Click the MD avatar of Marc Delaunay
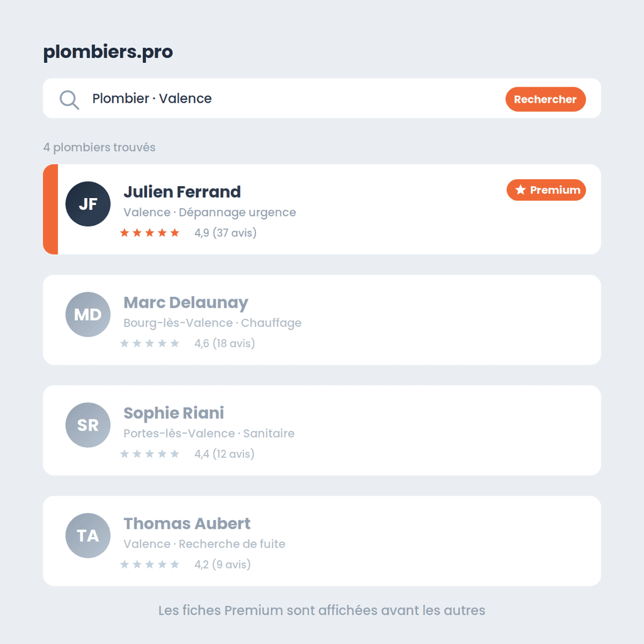The image size is (644, 644). tap(88, 314)
